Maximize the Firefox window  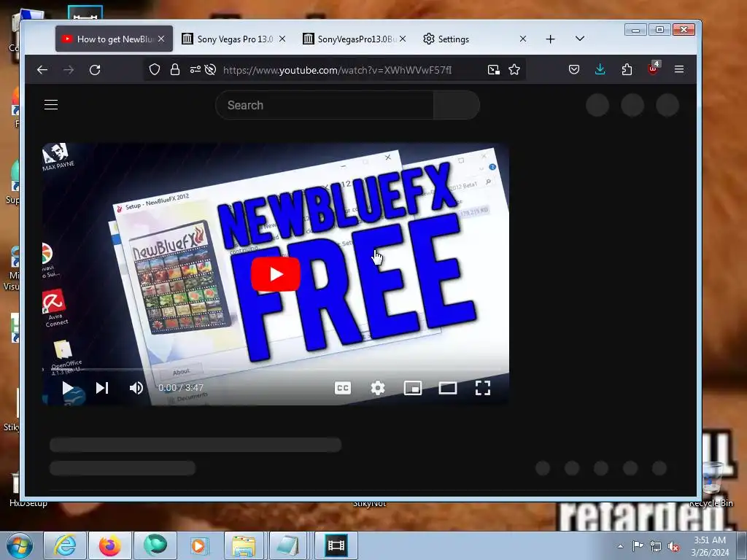[659, 30]
